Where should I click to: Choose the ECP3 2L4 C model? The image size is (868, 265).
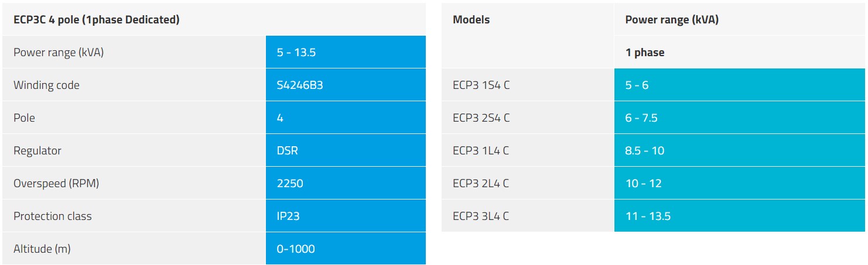pos(481,183)
